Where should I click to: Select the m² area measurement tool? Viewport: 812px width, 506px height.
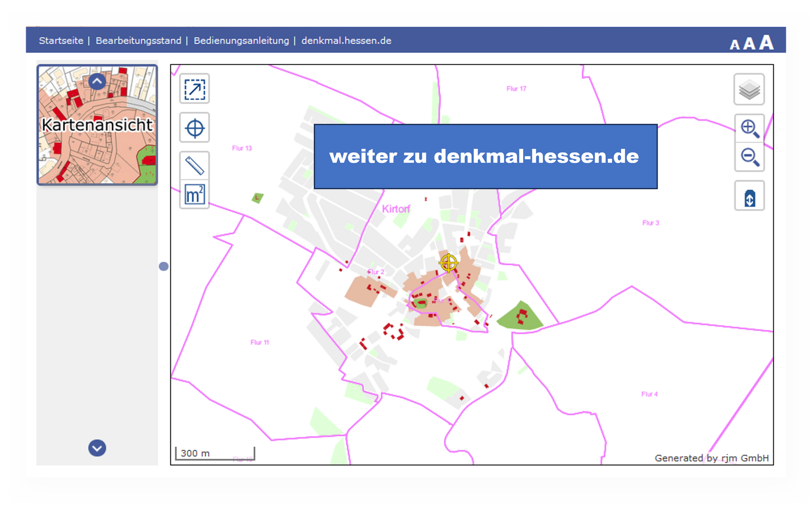click(x=195, y=195)
